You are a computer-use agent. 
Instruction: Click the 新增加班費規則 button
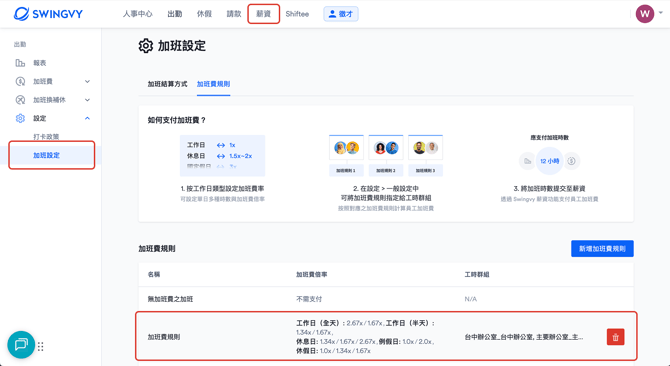point(602,249)
